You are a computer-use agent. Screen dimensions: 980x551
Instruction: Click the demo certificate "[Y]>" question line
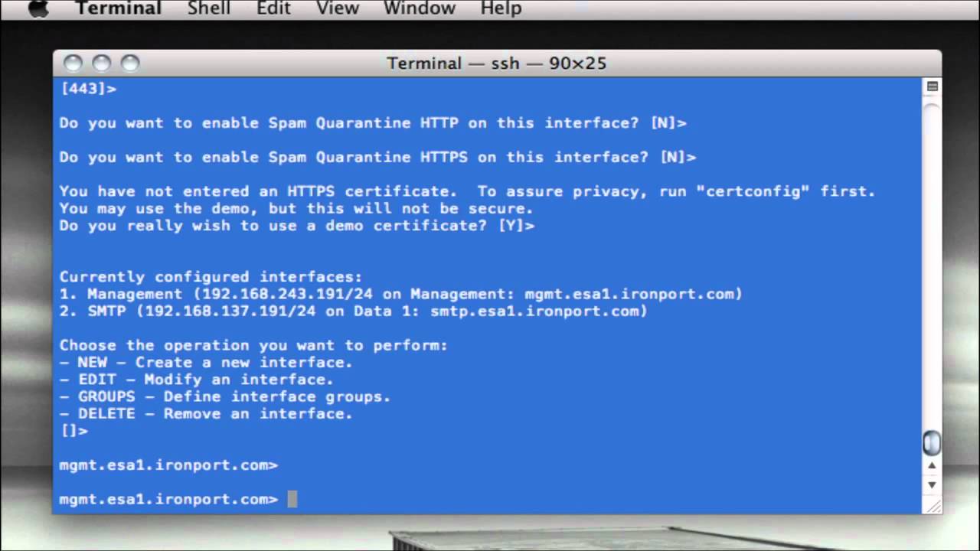pyautogui.click(x=297, y=226)
